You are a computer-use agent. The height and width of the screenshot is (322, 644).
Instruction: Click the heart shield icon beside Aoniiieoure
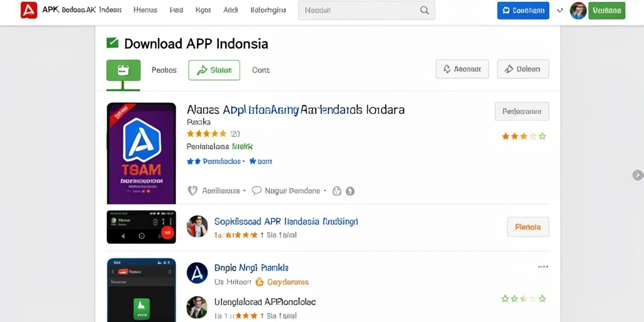click(192, 191)
